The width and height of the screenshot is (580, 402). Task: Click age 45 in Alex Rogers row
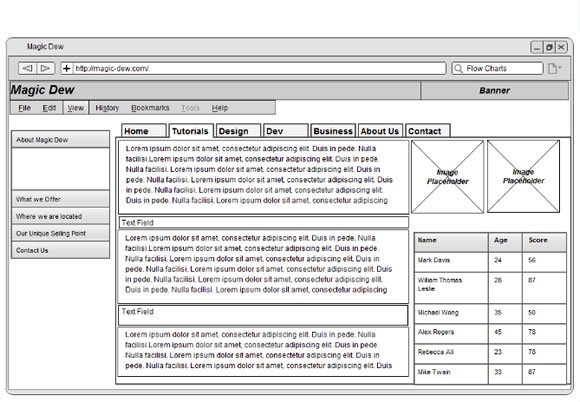point(505,334)
